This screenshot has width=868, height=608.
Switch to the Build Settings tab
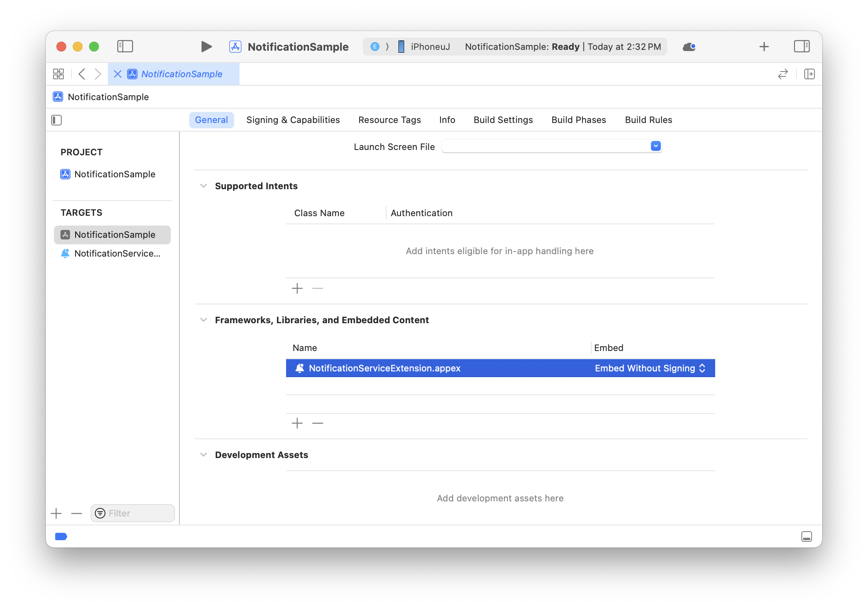[503, 120]
